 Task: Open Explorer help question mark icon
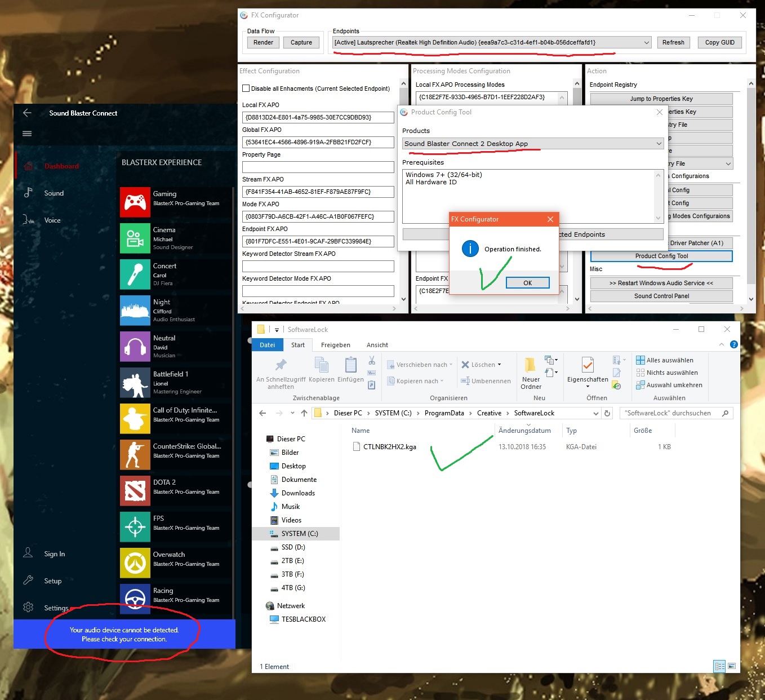[x=733, y=344]
